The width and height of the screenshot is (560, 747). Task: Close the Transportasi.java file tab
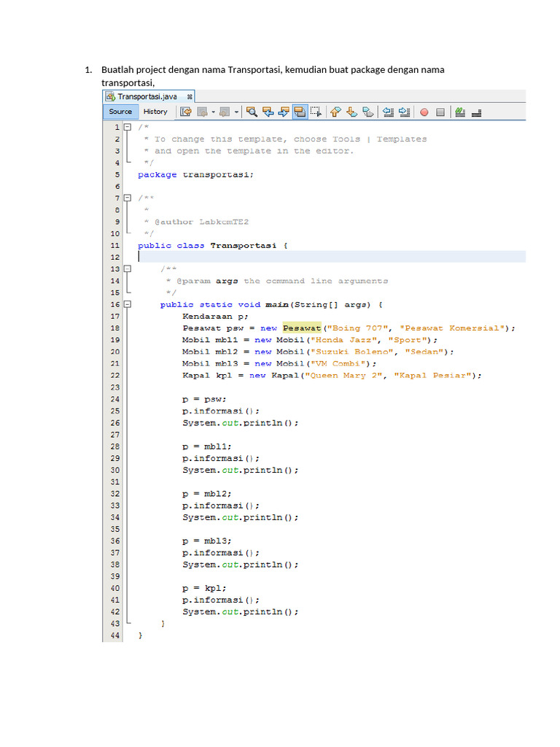pyautogui.click(x=190, y=96)
